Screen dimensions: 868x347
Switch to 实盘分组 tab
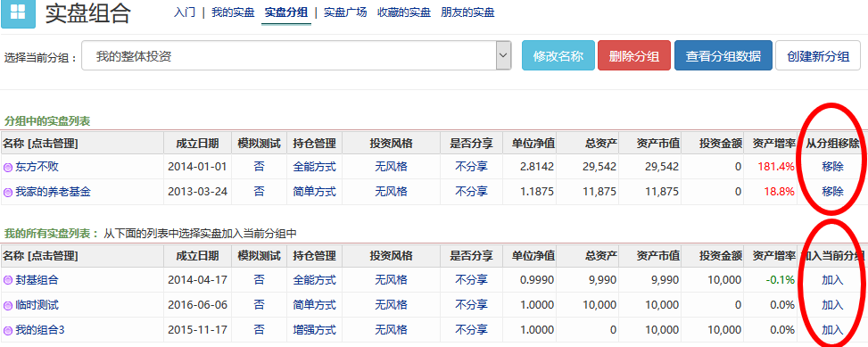(x=286, y=12)
